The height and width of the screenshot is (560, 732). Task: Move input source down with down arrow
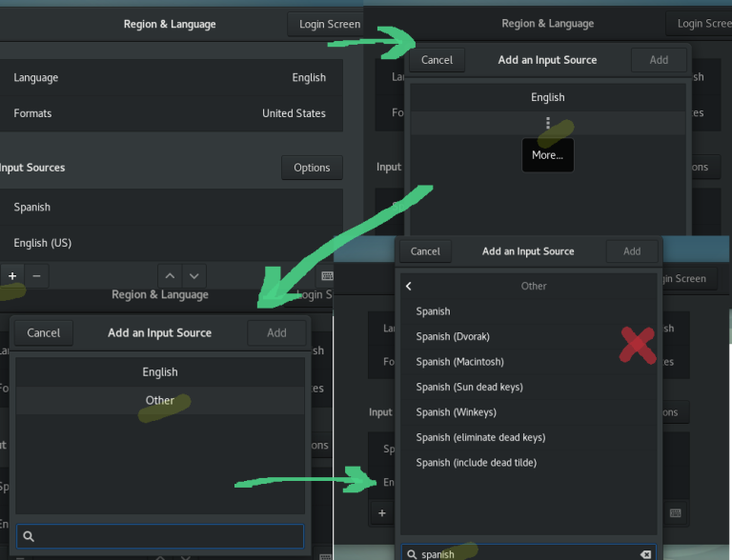(x=194, y=276)
